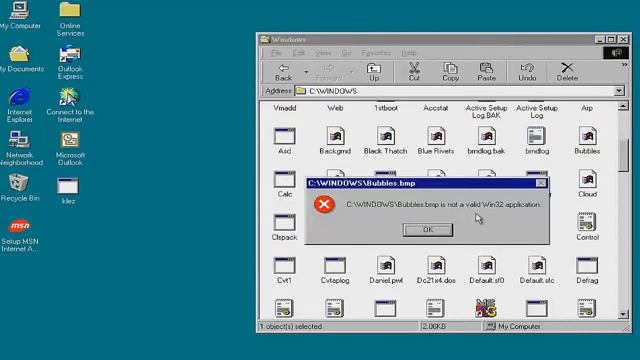Click Active Setup Log.BAK label

click(486, 112)
